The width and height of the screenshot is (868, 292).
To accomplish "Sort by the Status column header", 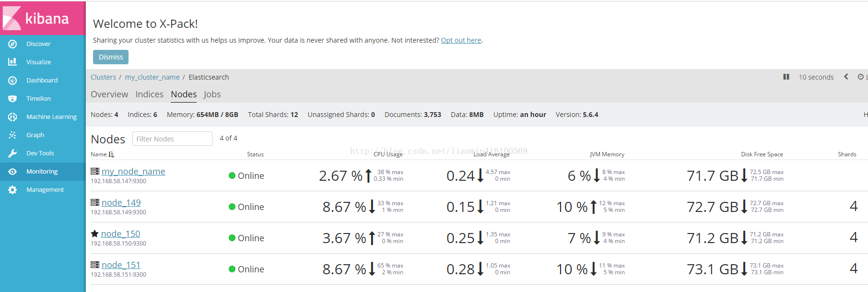I will (x=255, y=154).
